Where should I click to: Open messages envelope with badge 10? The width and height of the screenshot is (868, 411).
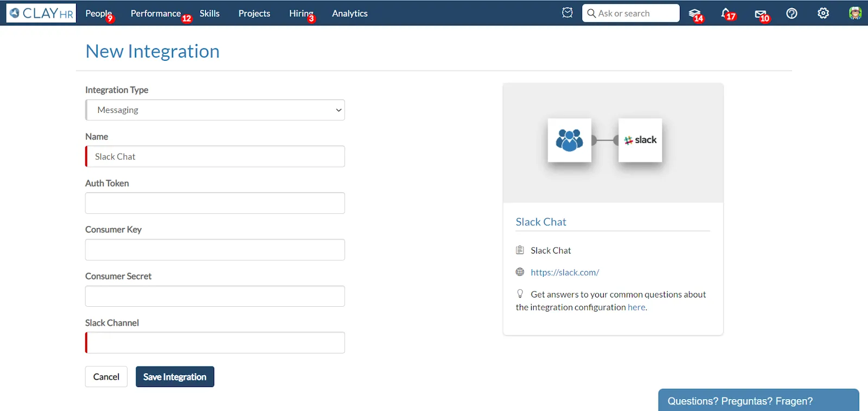tap(761, 15)
